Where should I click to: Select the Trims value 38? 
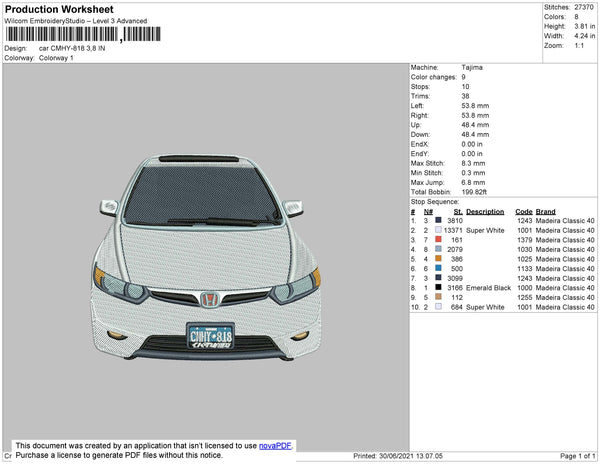(x=465, y=96)
